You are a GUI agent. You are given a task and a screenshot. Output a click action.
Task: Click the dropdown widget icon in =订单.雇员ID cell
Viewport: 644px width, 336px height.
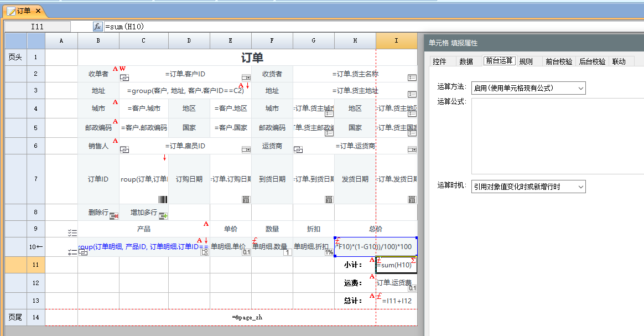tap(246, 150)
